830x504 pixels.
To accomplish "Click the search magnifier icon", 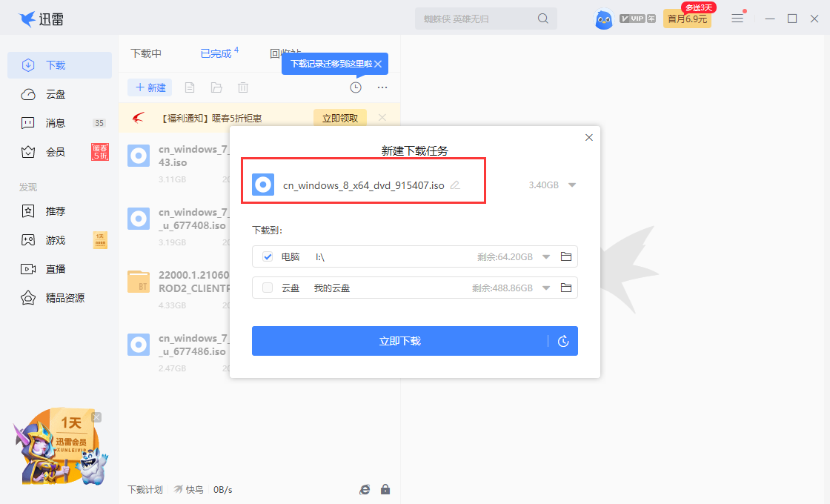I will 543,19.
